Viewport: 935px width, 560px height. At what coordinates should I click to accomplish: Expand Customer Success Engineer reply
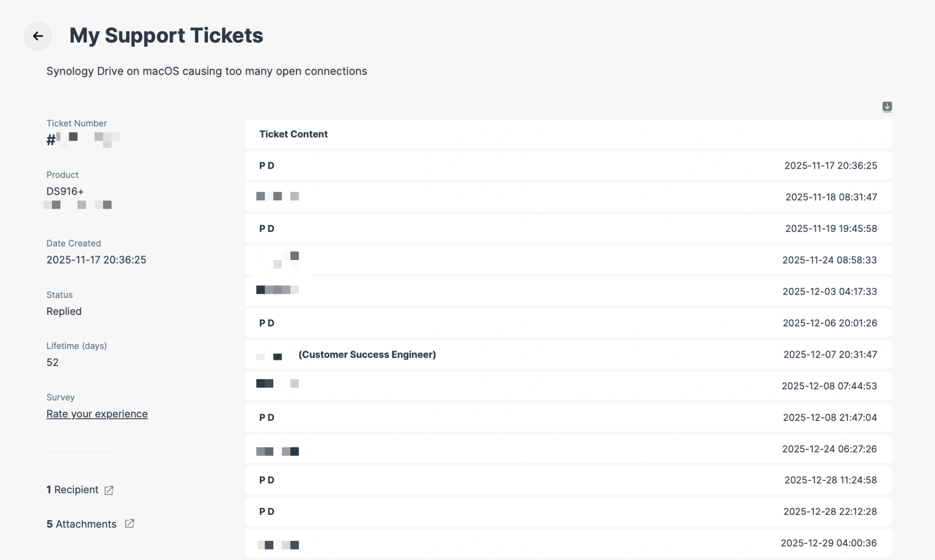point(568,354)
